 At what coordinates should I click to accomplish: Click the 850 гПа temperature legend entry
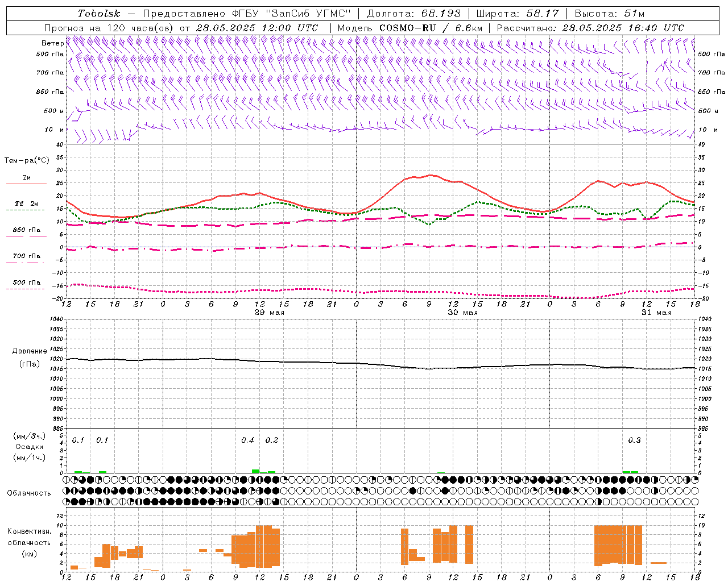tap(27, 230)
